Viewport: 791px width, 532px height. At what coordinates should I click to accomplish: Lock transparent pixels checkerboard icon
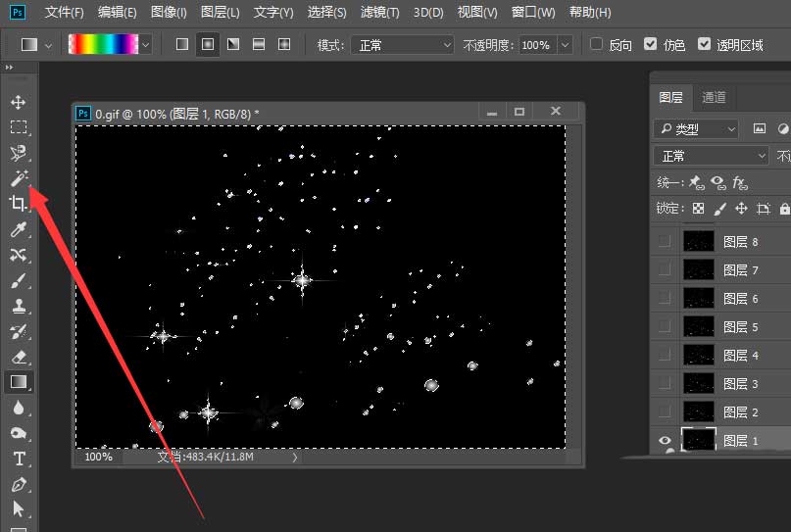[x=698, y=209]
